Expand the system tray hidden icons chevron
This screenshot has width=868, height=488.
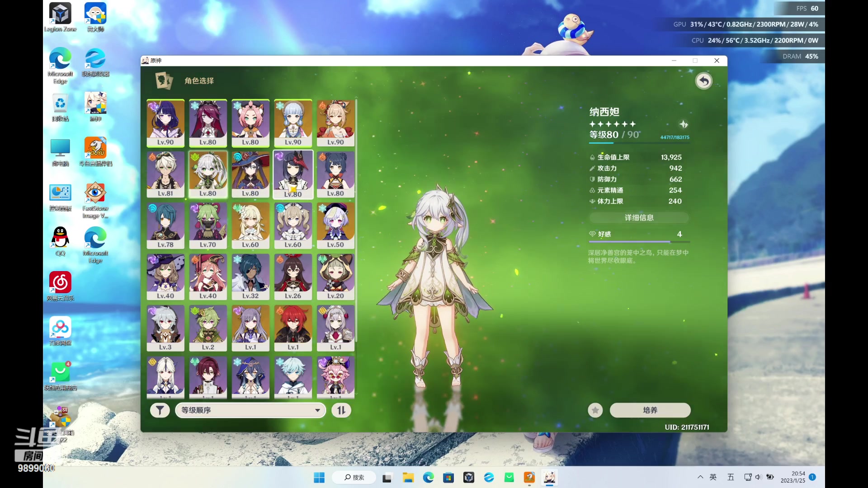click(x=700, y=477)
